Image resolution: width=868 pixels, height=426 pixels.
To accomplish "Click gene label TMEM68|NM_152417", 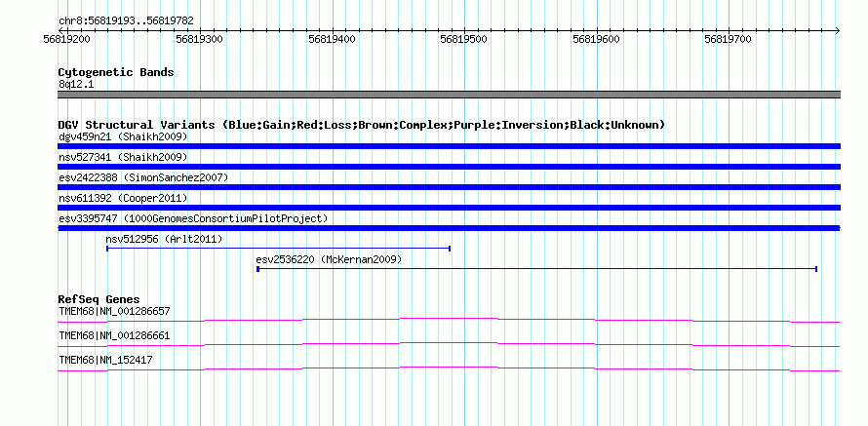I will (x=105, y=360).
